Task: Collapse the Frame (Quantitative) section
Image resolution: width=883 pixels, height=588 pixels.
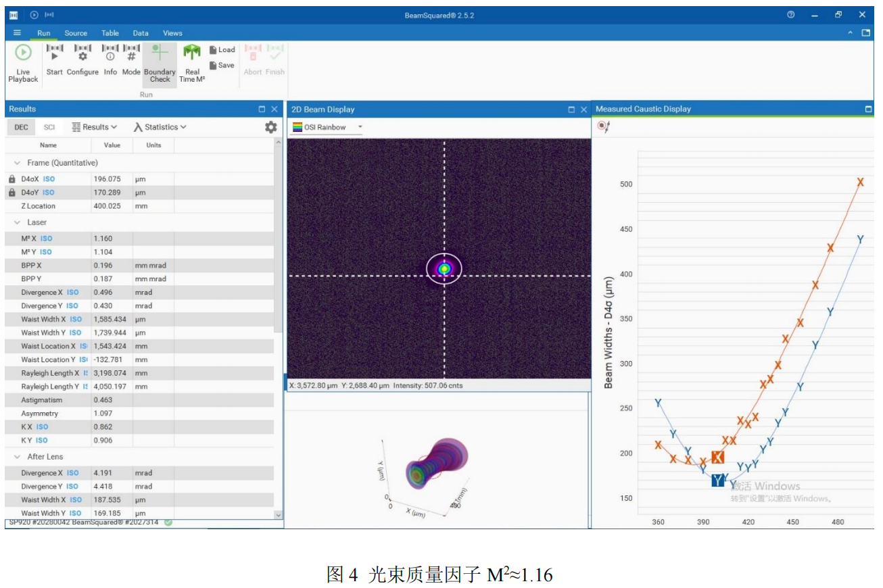Action: [17, 163]
